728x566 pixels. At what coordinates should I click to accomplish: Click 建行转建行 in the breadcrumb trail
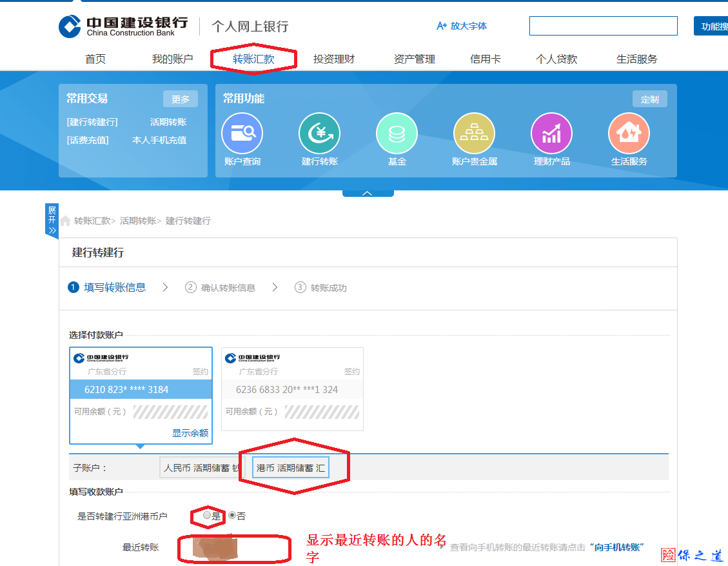tap(188, 220)
